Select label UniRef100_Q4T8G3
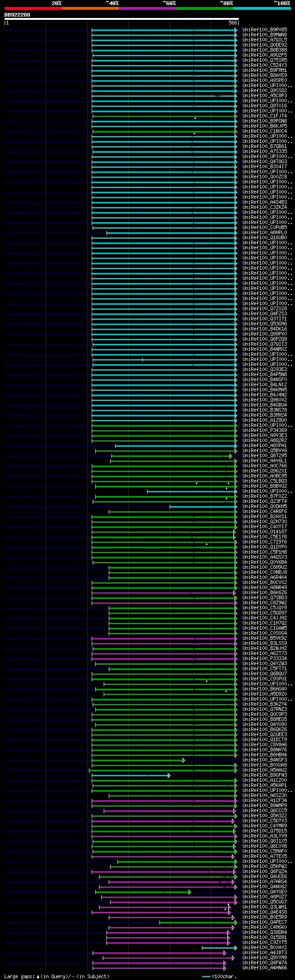295x980 pixels. [265, 161]
